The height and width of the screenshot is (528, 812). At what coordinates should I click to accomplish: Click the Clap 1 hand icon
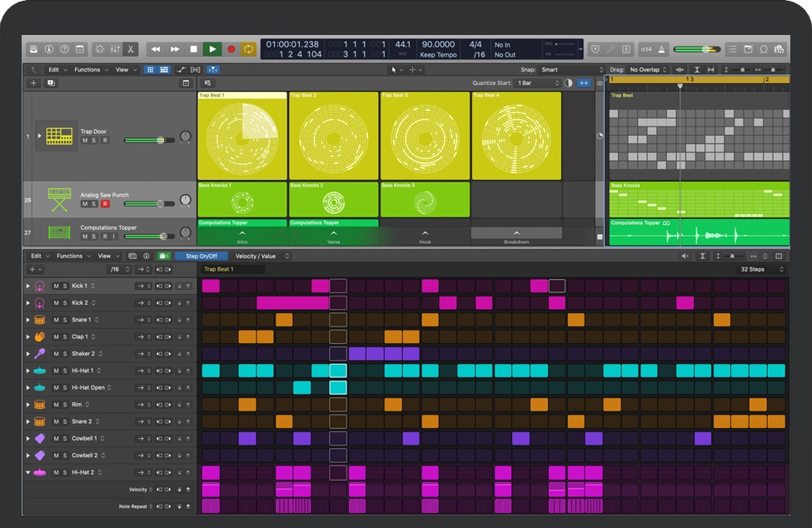click(x=39, y=337)
